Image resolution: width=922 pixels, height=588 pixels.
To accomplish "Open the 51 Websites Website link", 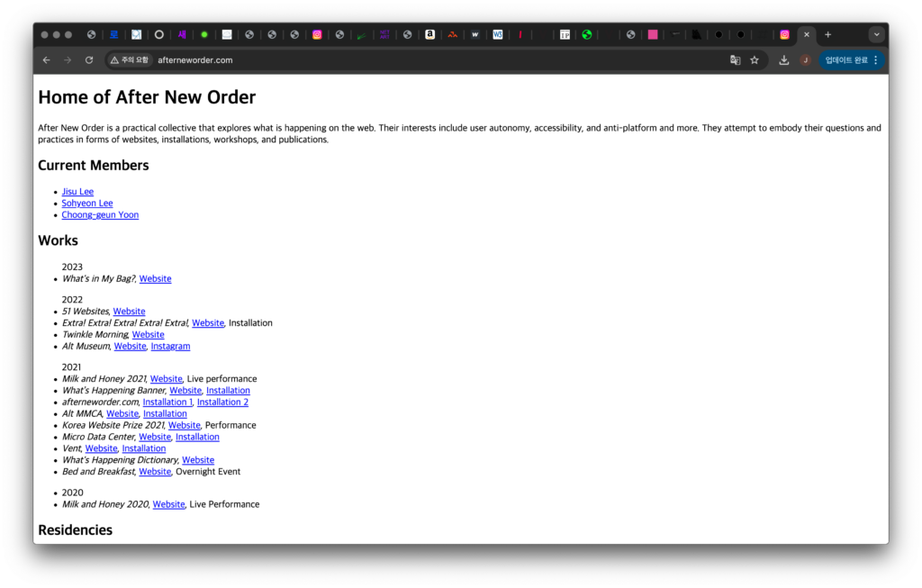I will (129, 312).
